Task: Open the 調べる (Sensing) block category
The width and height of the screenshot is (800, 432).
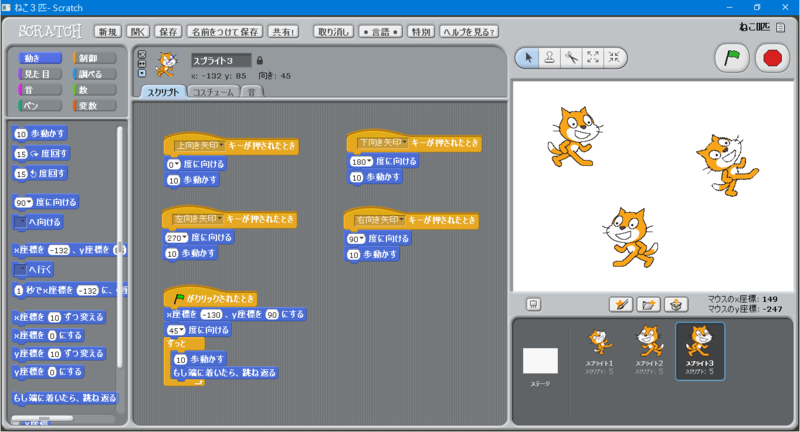Action: point(94,74)
